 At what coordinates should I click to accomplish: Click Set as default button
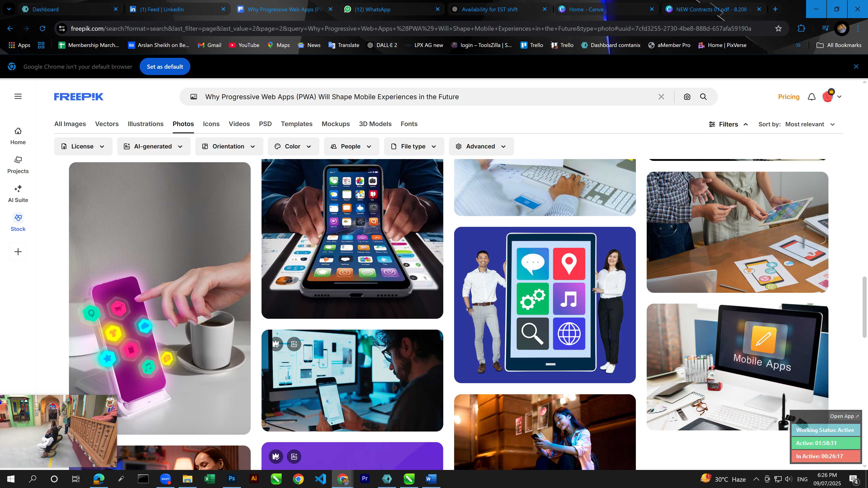(165, 66)
